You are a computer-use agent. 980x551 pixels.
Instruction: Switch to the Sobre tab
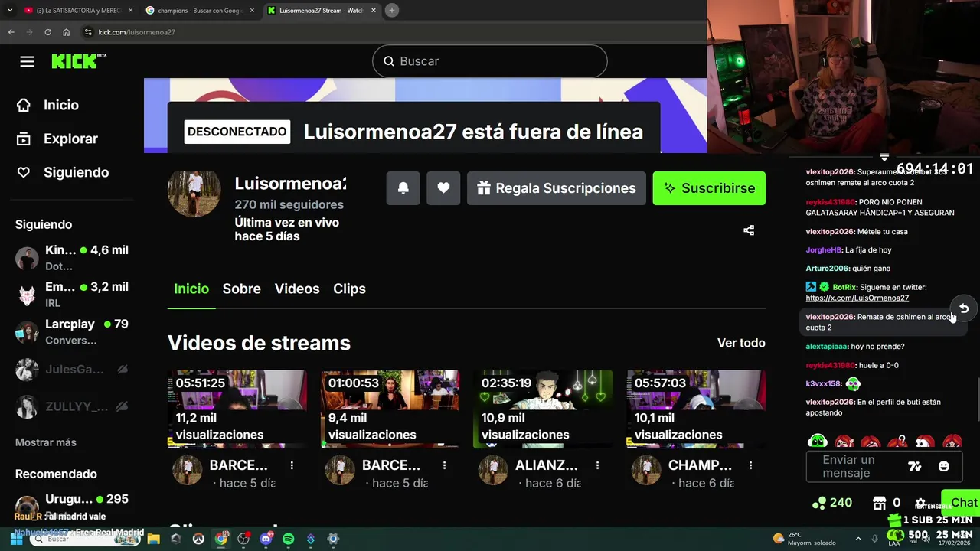point(241,289)
